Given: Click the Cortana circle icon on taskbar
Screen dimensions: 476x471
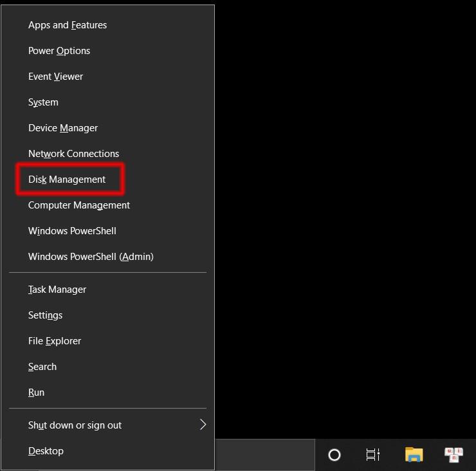Looking at the screenshot, I should point(334,455).
